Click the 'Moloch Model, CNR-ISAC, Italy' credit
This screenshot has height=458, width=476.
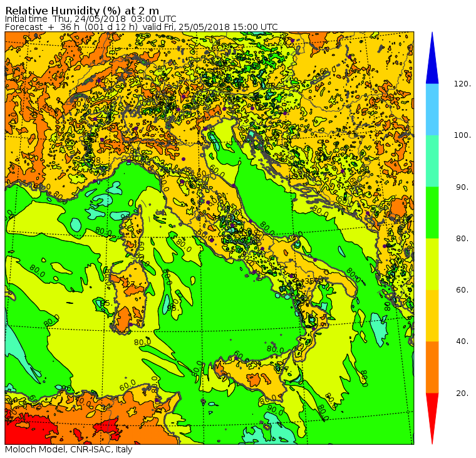coord(69,449)
